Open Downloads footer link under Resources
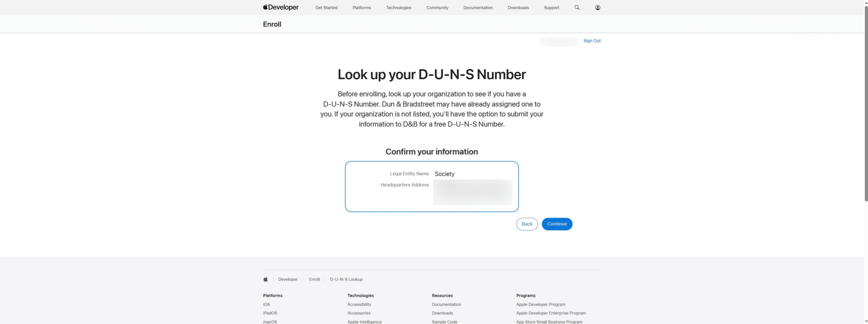868x324 pixels. tap(442, 313)
